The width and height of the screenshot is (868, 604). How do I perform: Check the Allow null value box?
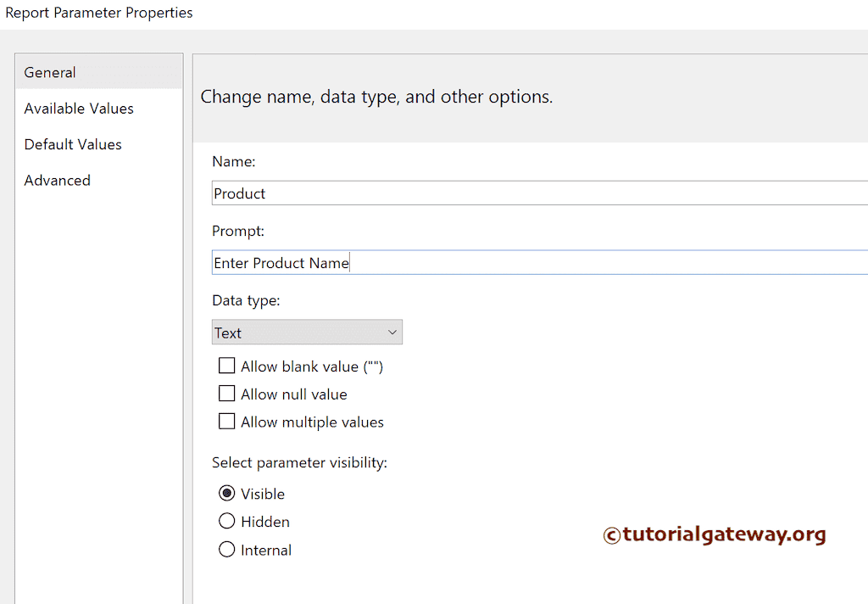pos(227,394)
